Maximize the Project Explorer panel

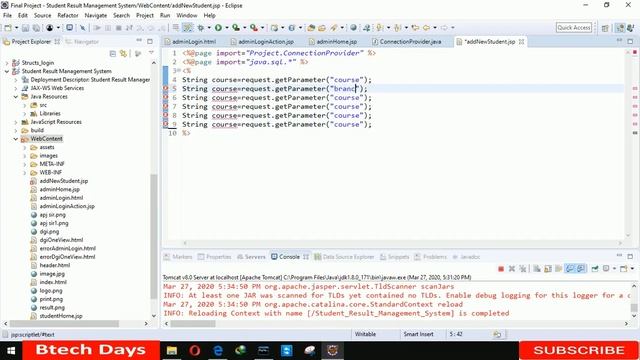pos(150,41)
